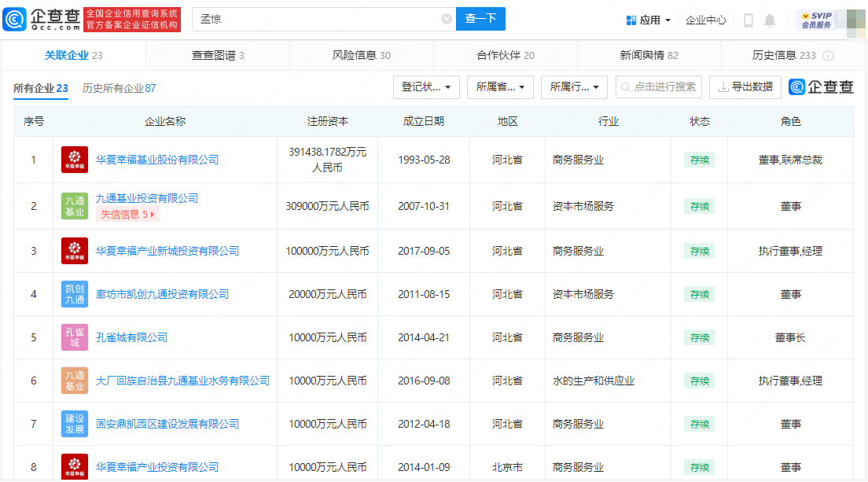Click the Qcc logo in header
The width and height of the screenshot is (868, 482).
[x=42, y=19]
